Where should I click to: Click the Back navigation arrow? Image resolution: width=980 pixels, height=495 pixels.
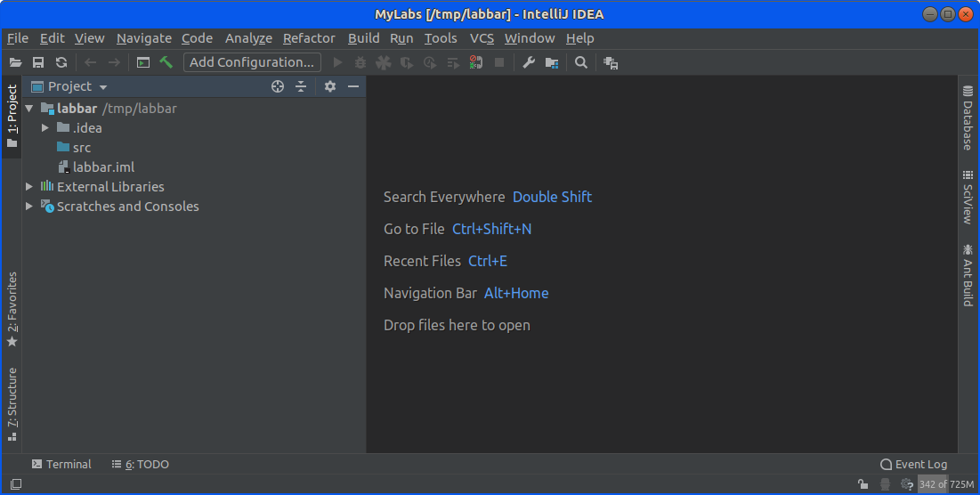point(91,62)
